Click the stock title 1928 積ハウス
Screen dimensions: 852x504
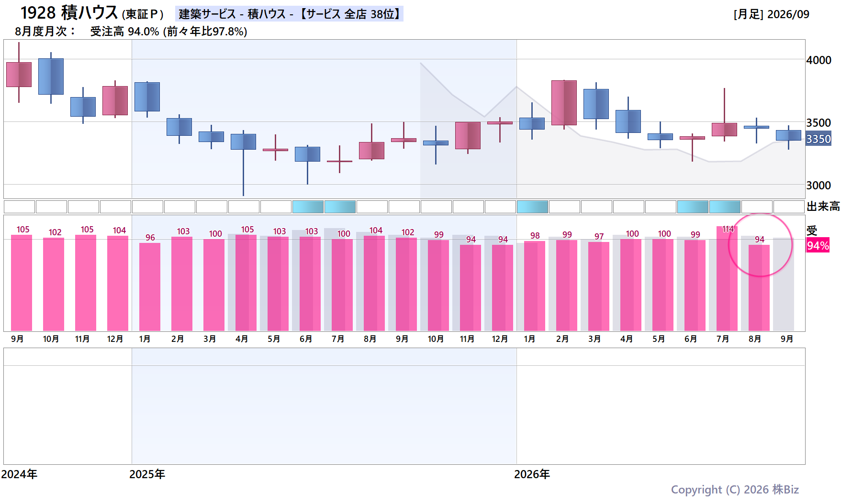69,13
